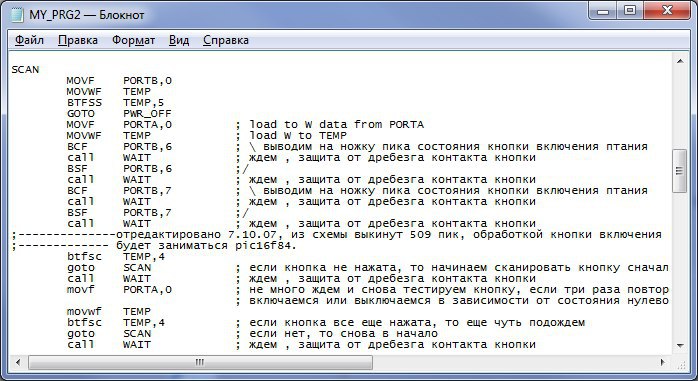
Task: Open the Формат menu
Action: point(133,40)
